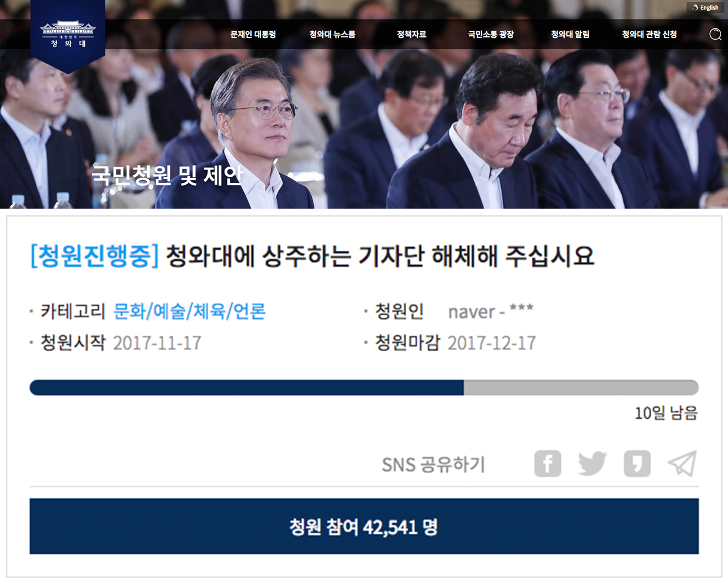Viewport: 728px width, 581px height.
Task: Click the 청와대 Blue House logo
Action: pos(68,35)
